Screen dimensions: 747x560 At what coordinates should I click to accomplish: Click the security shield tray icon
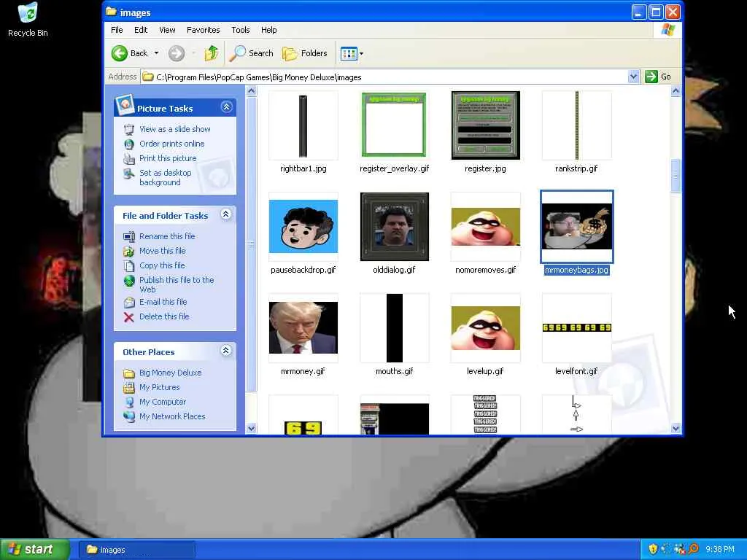[x=653, y=550]
